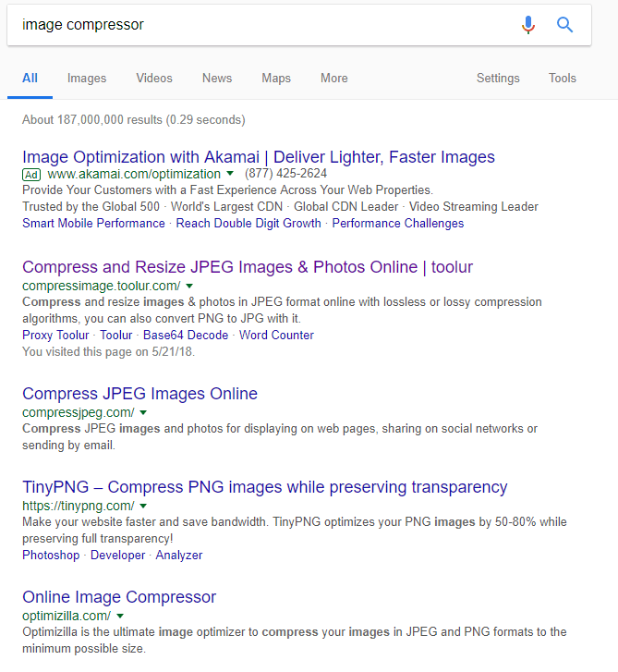This screenshot has width=618, height=672.
Task: Open the Online Image Compressor result
Action: tap(119, 597)
